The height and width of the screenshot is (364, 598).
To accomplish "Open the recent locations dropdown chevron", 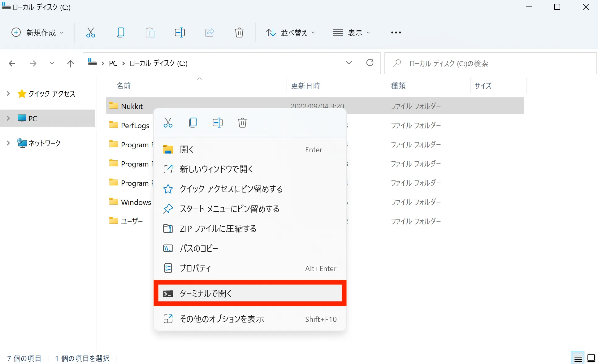I will coord(52,63).
